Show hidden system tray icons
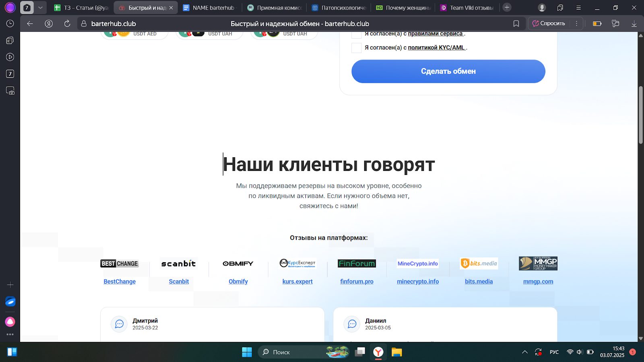The image size is (644, 362). click(525, 352)
